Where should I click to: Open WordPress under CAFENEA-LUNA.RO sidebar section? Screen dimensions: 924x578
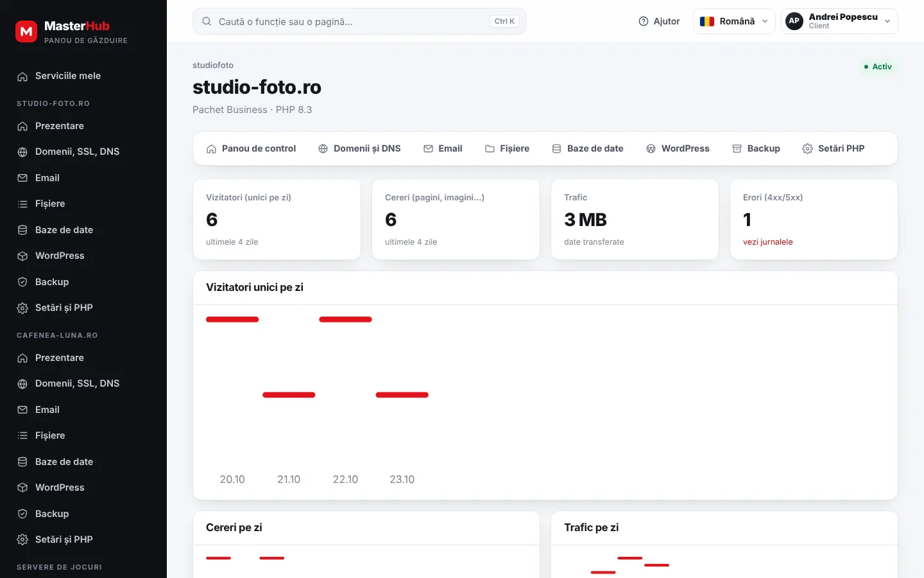(x=83, y=487)
